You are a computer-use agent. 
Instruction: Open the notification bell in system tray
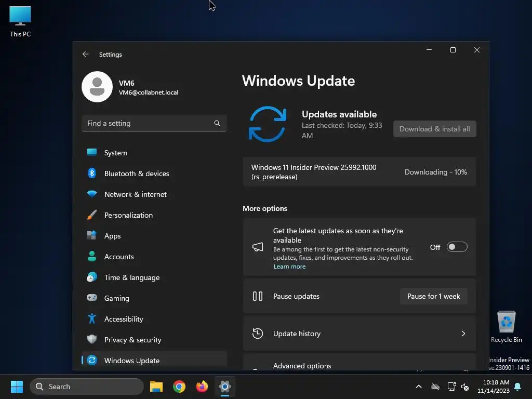[518, 387]
